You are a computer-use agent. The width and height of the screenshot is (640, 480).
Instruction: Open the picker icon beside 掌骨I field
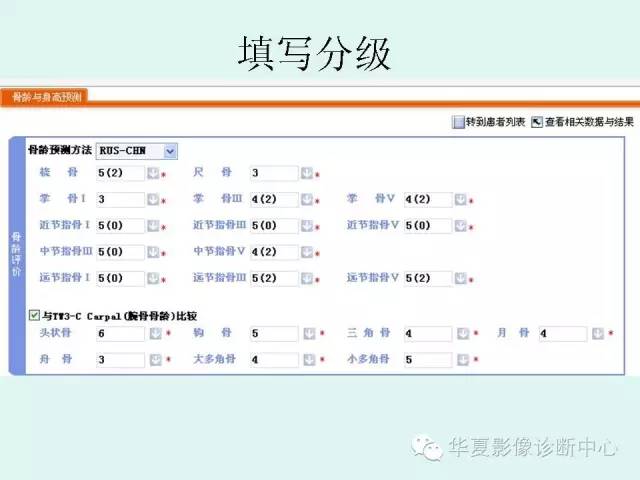pos(153,200)
